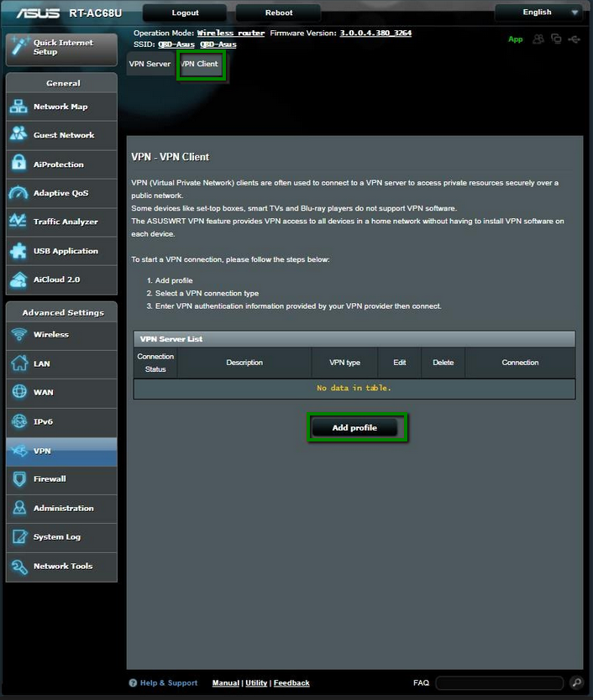The width and height of the screenshot is (593, 700).
Task: Click the Network Tools wrench icon
Action: [x=19, y=566]
